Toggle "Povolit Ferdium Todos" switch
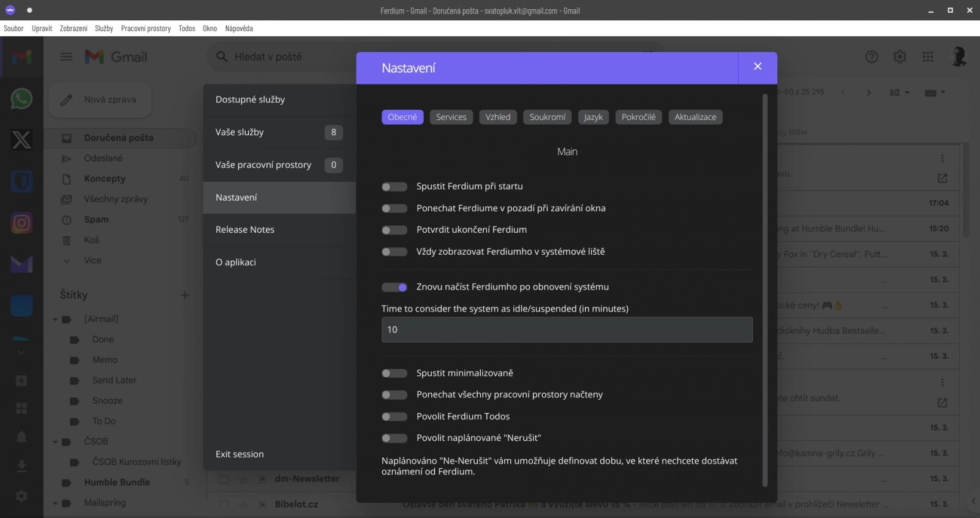 click(x=394, y=417)
